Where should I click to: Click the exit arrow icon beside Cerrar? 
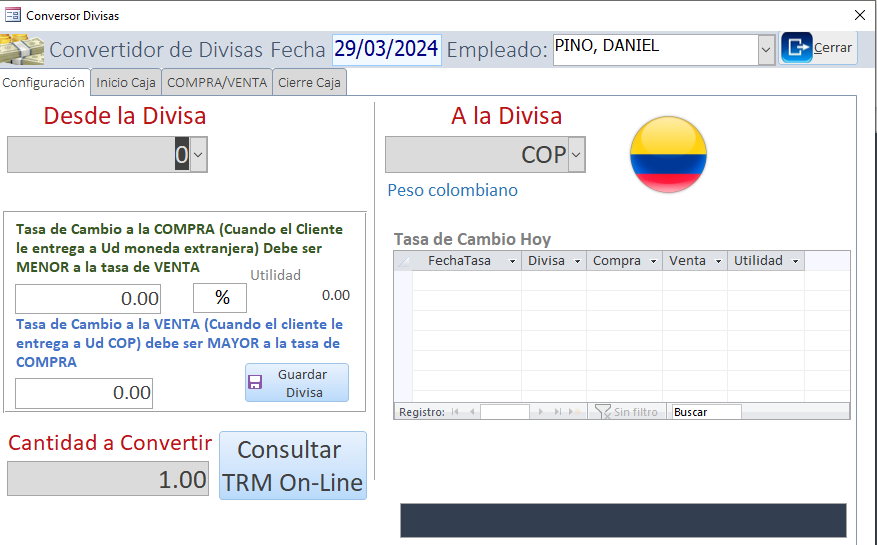[796, 48]
